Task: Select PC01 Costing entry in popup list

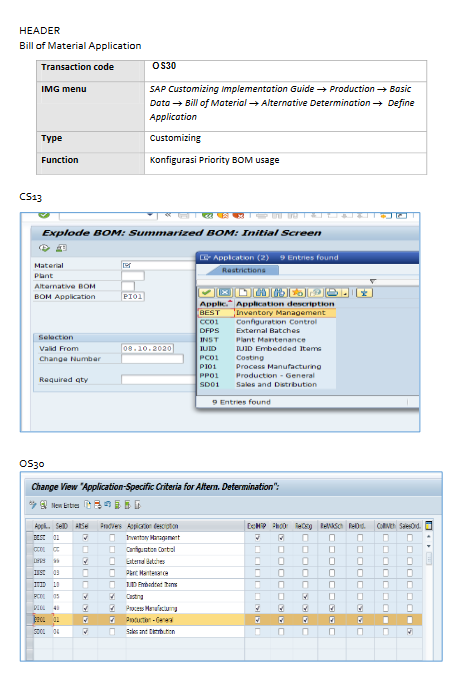Action: pos(267,357)
